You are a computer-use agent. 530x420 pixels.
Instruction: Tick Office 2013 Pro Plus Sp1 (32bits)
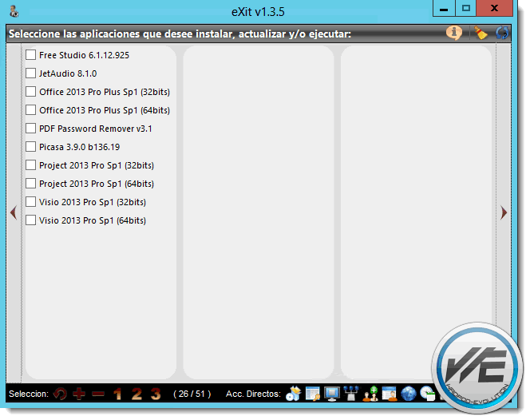coord(31,92)
